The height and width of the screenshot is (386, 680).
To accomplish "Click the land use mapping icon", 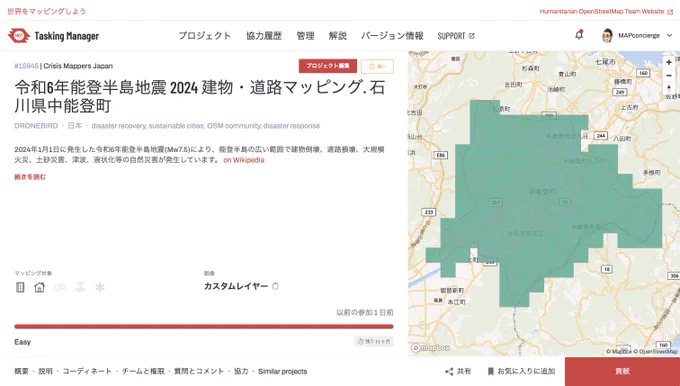I will pos(80,287).
